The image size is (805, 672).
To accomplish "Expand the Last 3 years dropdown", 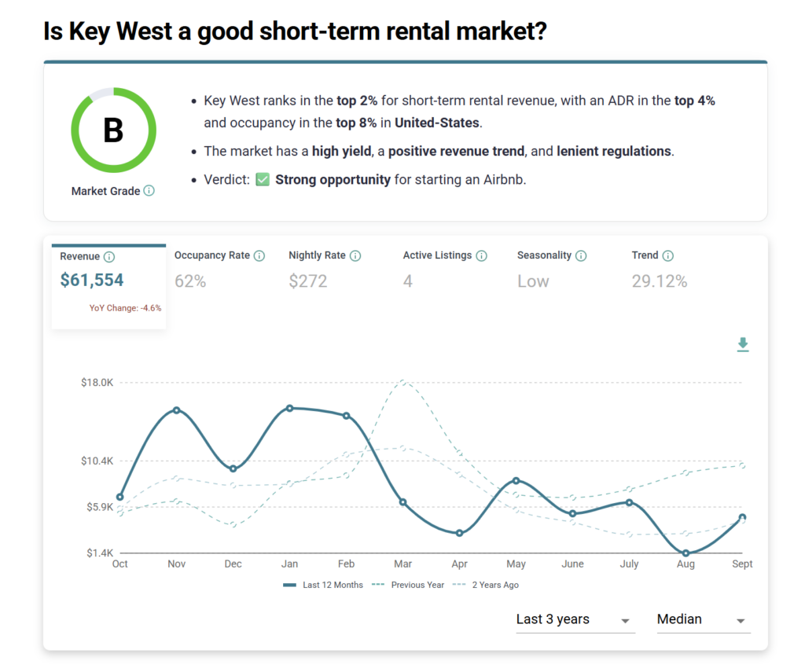I will pyautogui.click(x=574, y=619).
